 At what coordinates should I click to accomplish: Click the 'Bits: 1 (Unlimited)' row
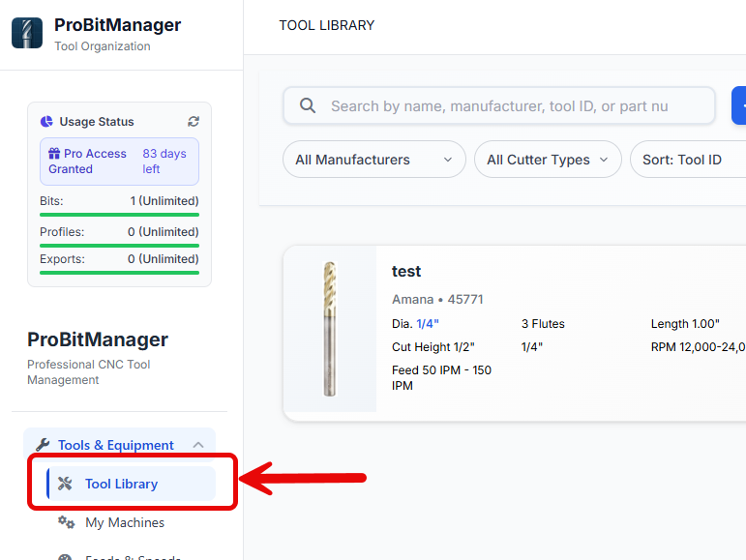pyautogui.click(x=119, y=201)
